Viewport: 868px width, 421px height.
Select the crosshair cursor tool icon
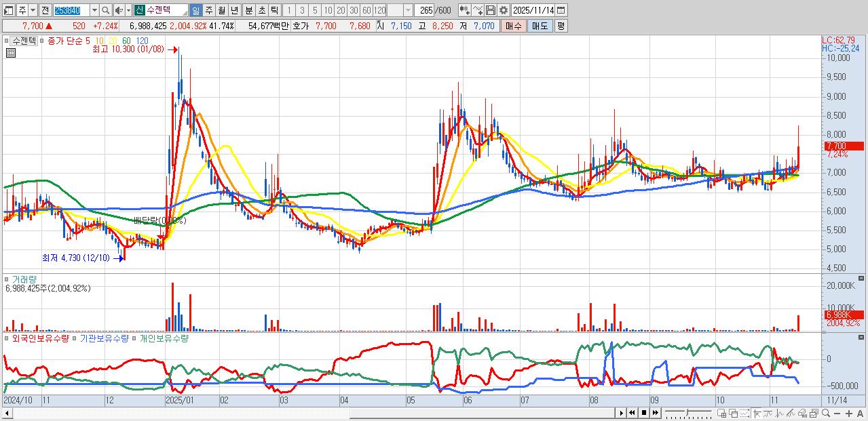click(x=757, y=413)
